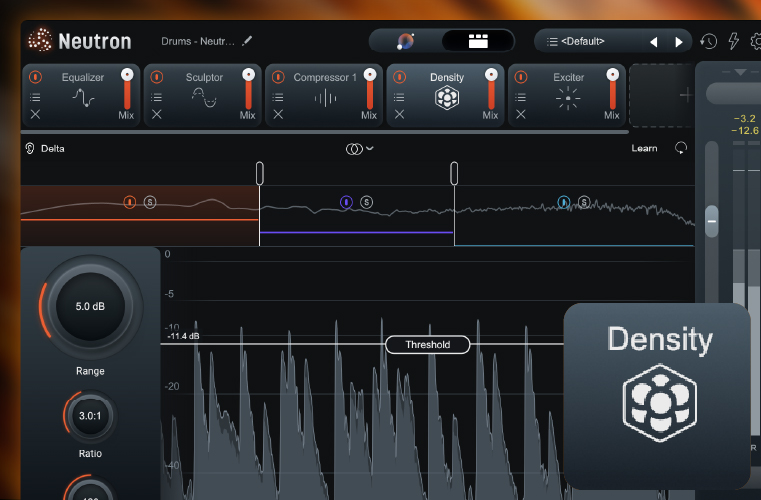
Task: Click the pencil icon to rename the preset
Action: coord(247,41)
